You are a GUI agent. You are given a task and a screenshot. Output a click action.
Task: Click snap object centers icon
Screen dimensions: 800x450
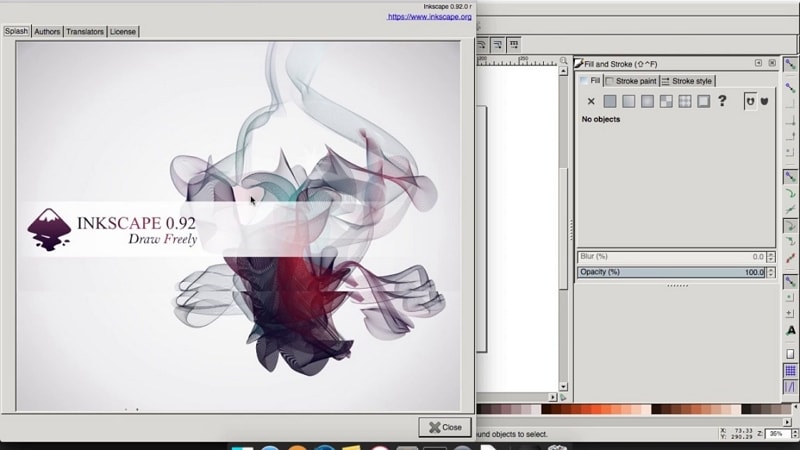(x=790, y=297)
